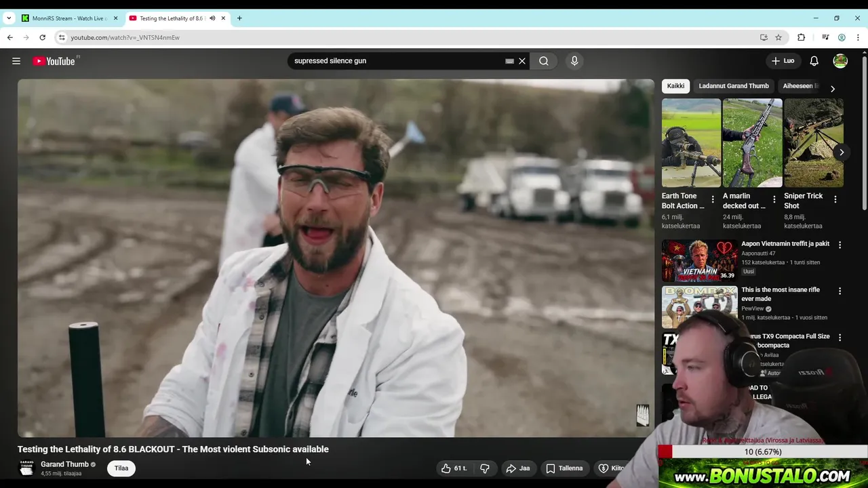The image size is (868, 488).
Task: Run the search with the magnifier button
Action: coord(544,61)
